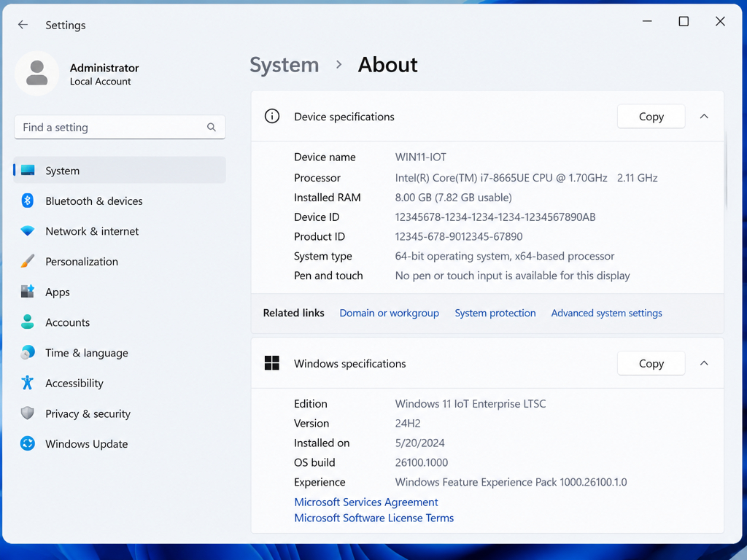Screen dimensions: 747x560
Task: Click the page scrollbar on the right
Action: point(726,169)
